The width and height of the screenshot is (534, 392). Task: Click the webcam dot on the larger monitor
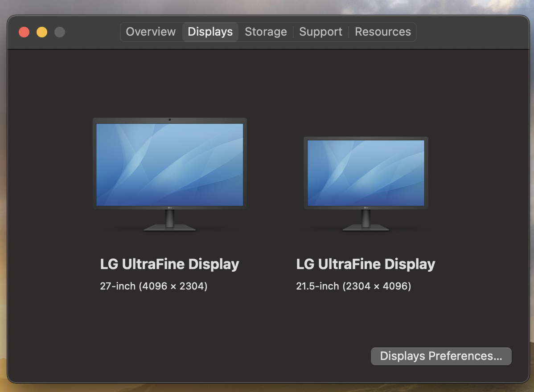170,120
